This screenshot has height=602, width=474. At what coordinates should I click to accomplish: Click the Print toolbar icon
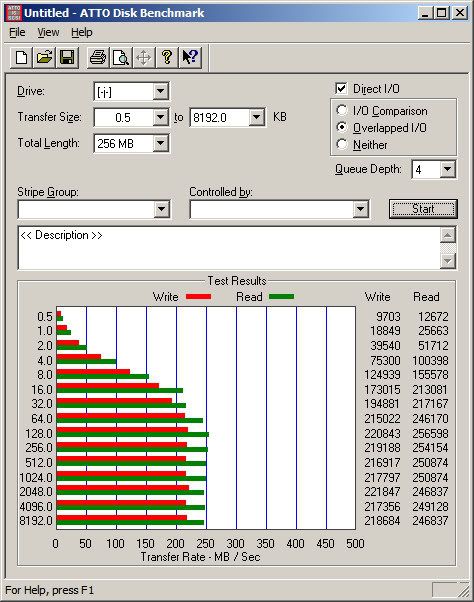pos(98,58)
